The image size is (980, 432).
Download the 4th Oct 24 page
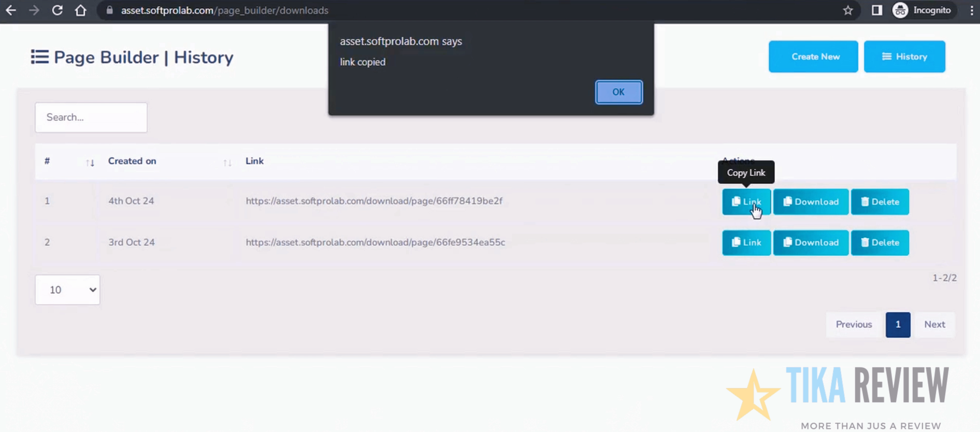click(x=811, y=201)
